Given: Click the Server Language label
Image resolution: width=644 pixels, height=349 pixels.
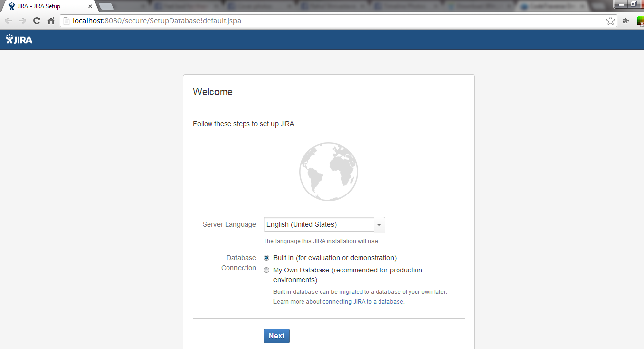Looking at the screenshot, I should click(229, 224).
